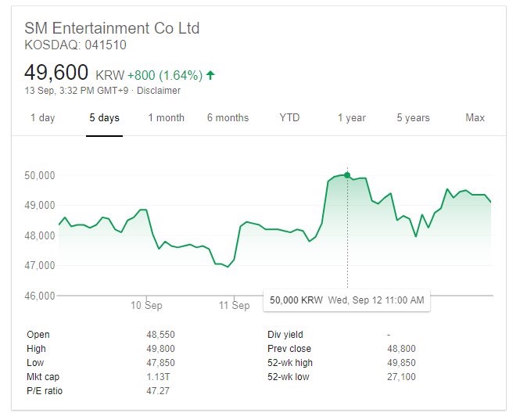
Task: Click the 46,000 y-axis label
Action: pos(39,296)
